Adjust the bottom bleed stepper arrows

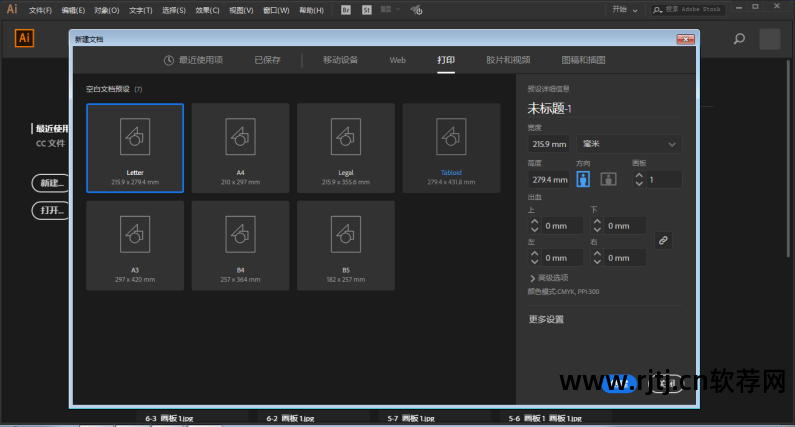(597, 226)
